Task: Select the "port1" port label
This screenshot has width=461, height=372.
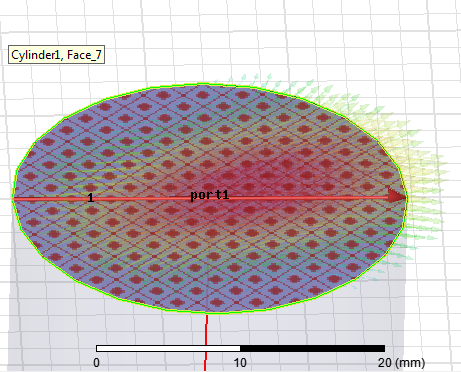Action: [210, 195]
